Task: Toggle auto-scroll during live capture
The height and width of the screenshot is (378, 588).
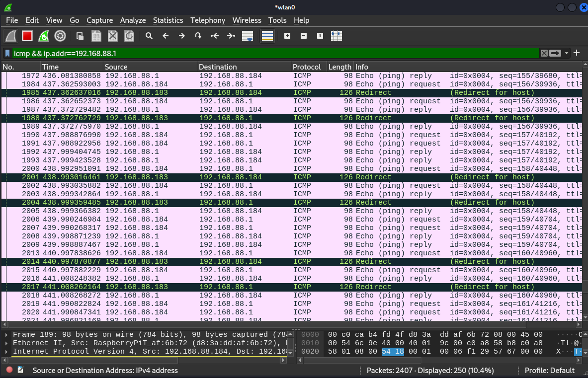Action: pyautogui.click(x=248, y=36)
